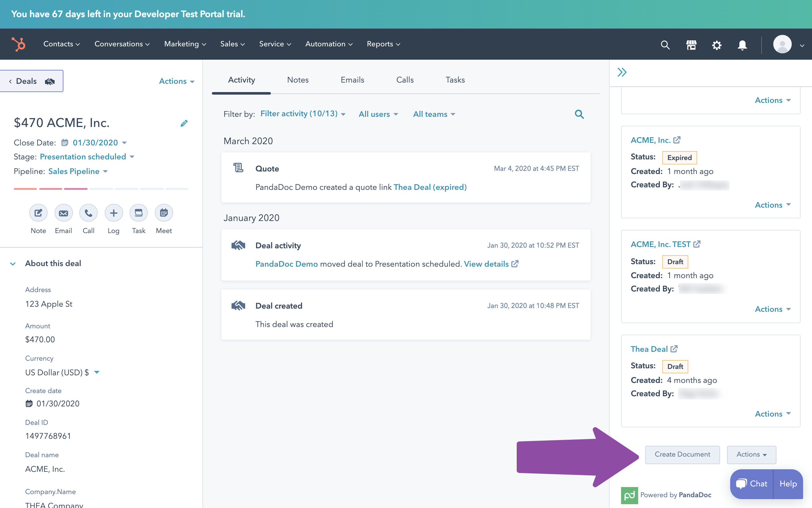
Task: Click the Create Document button
Action: point(682,455)
